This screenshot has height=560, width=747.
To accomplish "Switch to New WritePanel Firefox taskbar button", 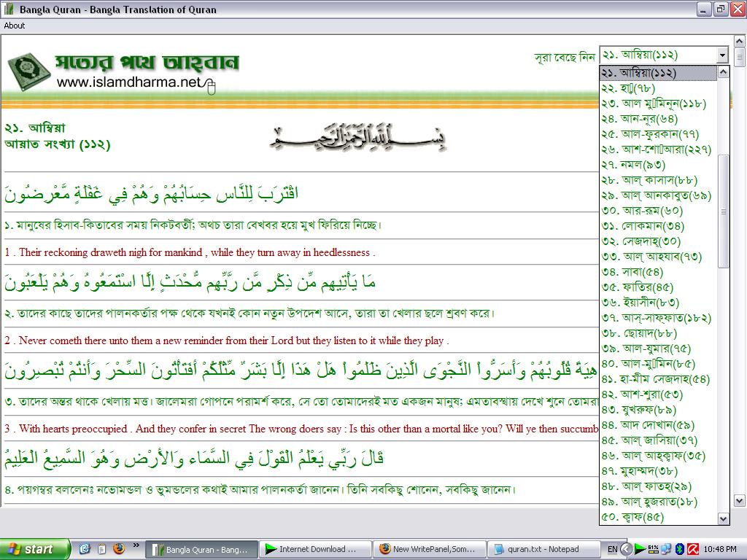I will click(x=429, y=550).
